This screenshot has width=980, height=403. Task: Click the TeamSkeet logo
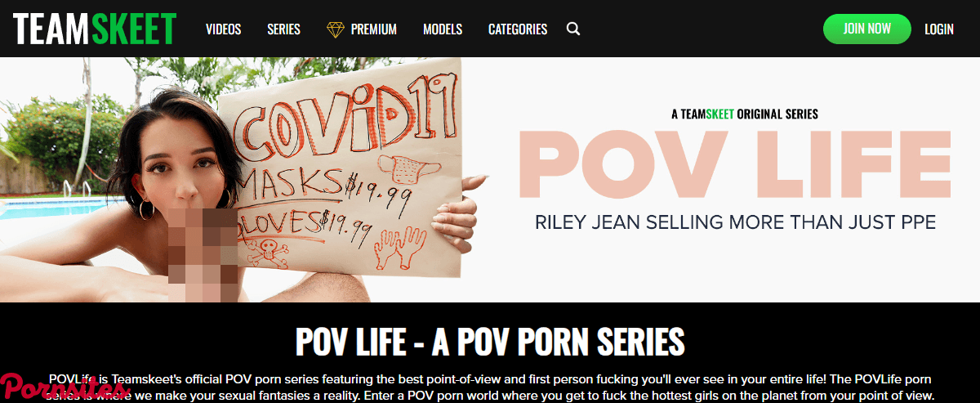[95, 29]
